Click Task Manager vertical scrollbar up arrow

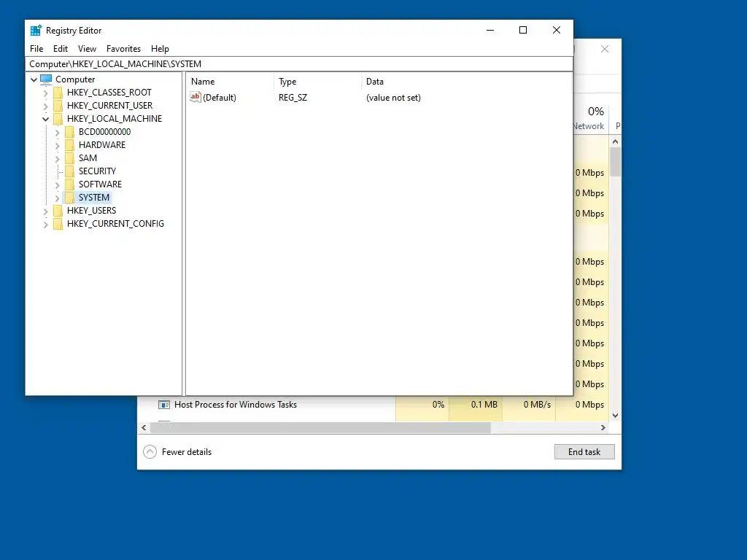[x=615, y=141]
